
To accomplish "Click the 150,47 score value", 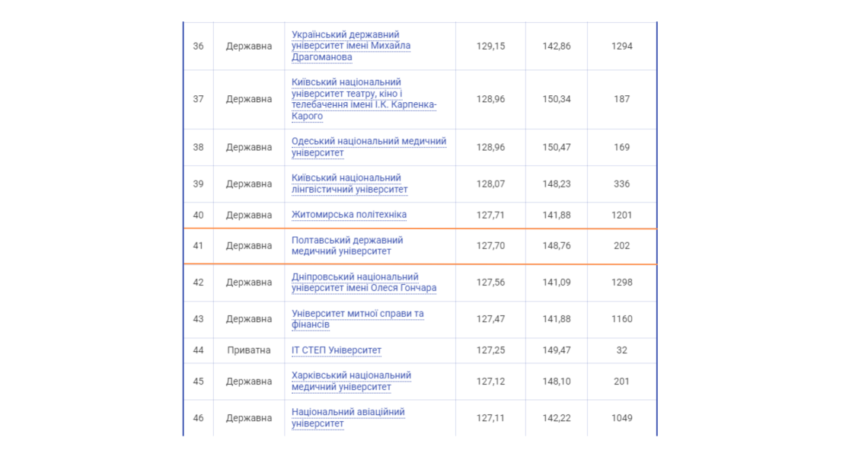I will [x=557, y=147].
